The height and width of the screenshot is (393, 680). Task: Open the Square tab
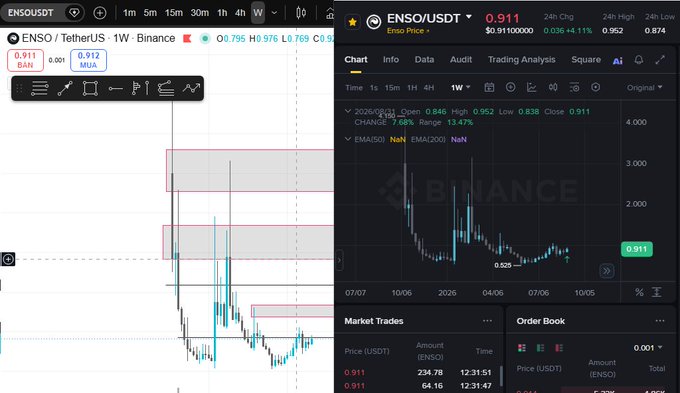[x=586, y=59]
